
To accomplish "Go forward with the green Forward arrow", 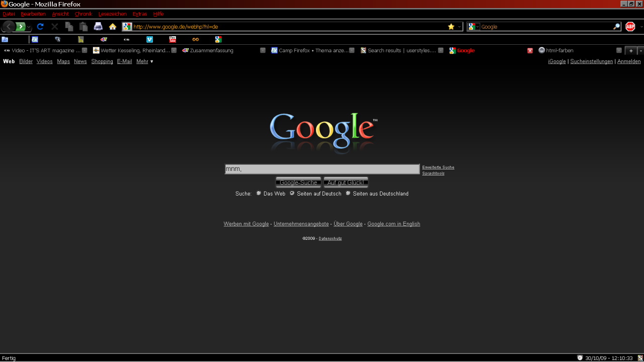I will tap(21, 27).
